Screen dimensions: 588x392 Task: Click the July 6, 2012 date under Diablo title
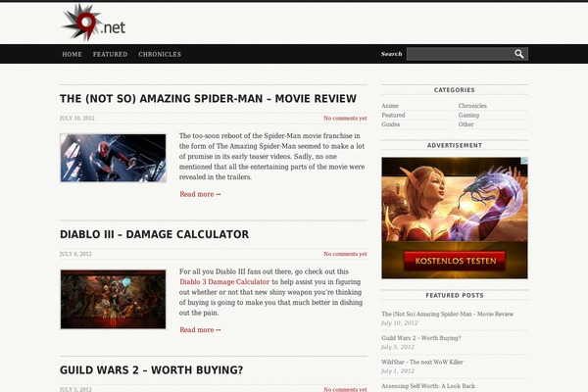[75, 254]
